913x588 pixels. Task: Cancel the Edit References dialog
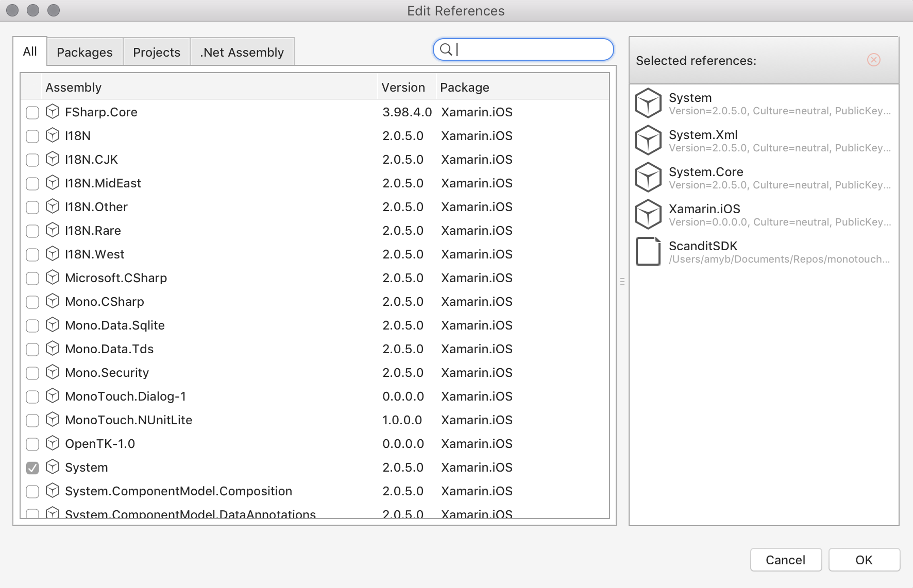786,560
